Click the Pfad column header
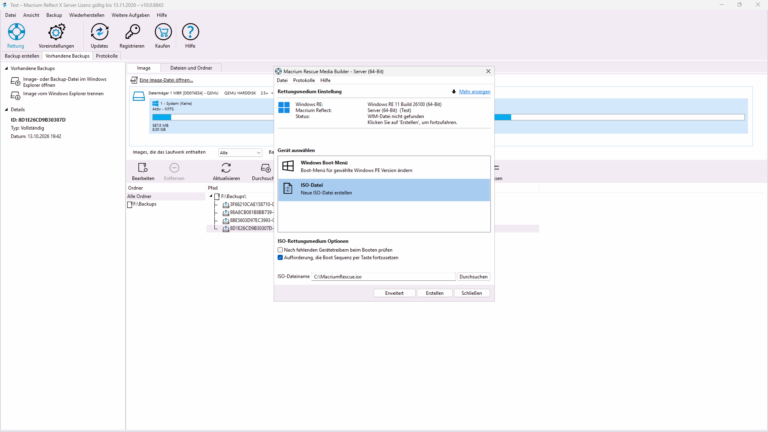 (x=213, y=188)
